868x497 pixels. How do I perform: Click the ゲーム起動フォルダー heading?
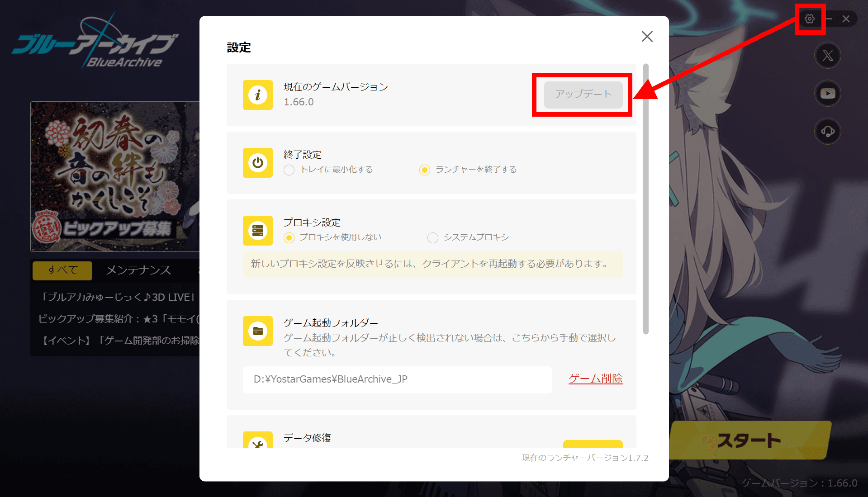[331, 323]
